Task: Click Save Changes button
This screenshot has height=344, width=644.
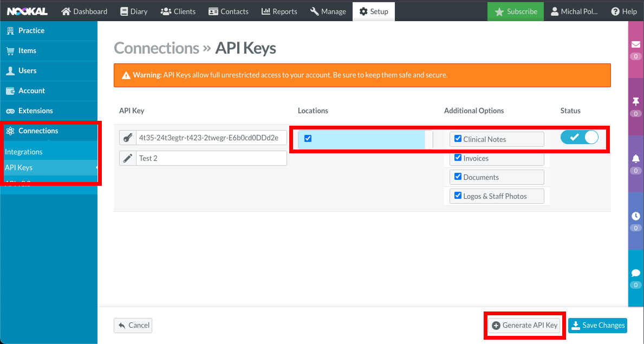Action: [597, 325]
